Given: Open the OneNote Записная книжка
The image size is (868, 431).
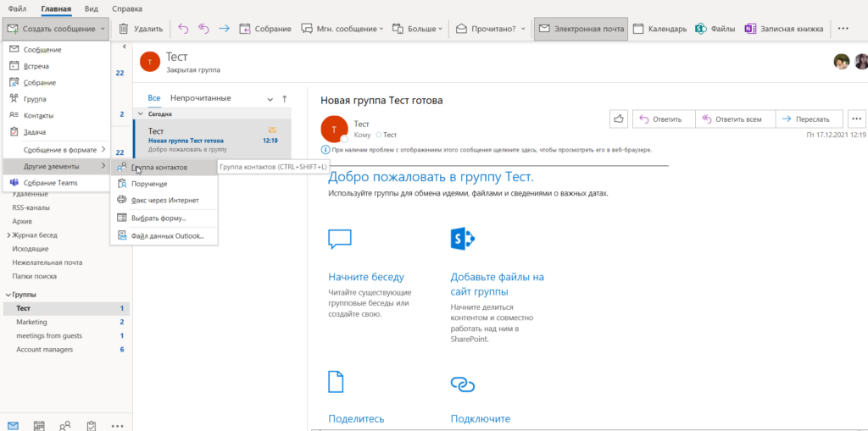Looking at the screenshot, I should 783,29.
